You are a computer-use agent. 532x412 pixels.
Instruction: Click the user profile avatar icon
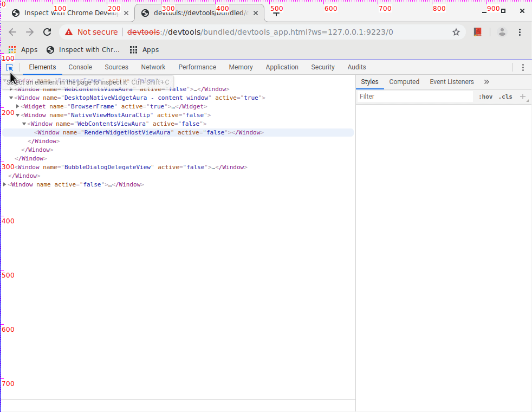(x=502, y=32)
